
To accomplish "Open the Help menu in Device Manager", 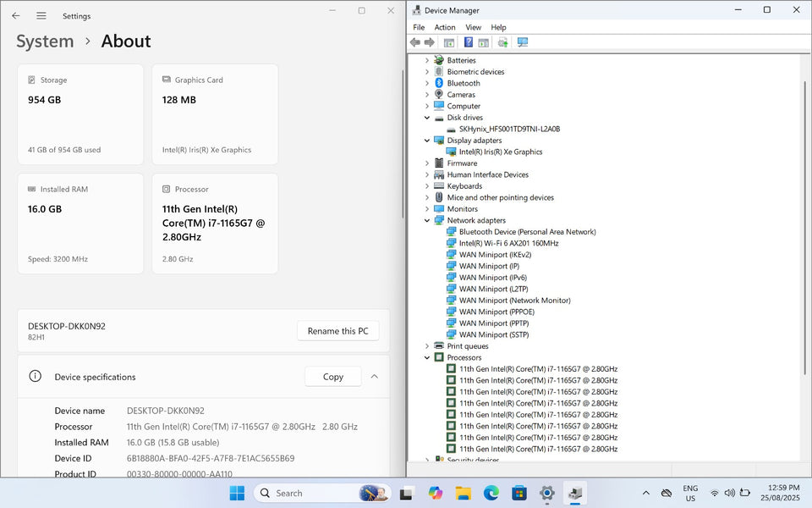I will 498,27.
